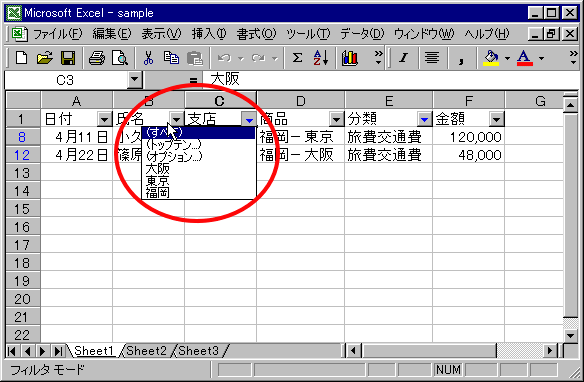Image resolution: width=584 pixels, height=382 pixels.
Task: Switch to the Sheet3 tab
Action: click(199, 351)
